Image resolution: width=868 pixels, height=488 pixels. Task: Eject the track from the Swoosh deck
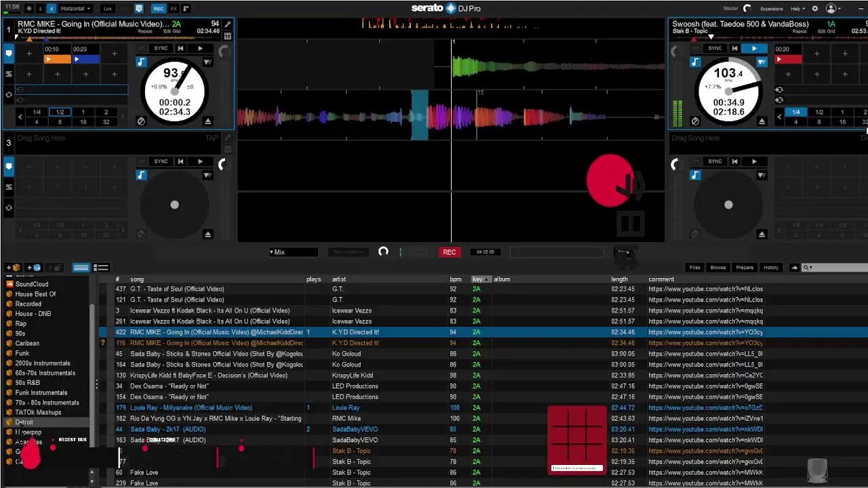click(x=762, y=121)
